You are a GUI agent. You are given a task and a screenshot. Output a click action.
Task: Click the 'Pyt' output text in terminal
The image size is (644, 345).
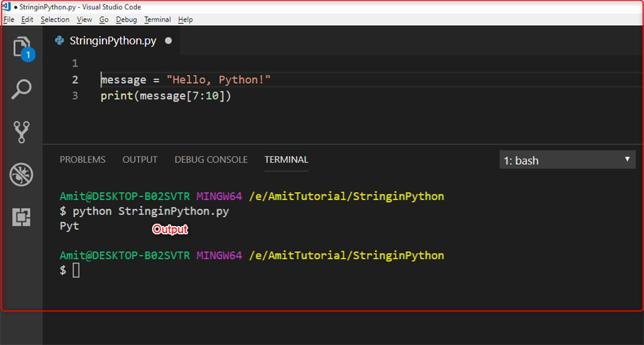[x=69, y=226]
